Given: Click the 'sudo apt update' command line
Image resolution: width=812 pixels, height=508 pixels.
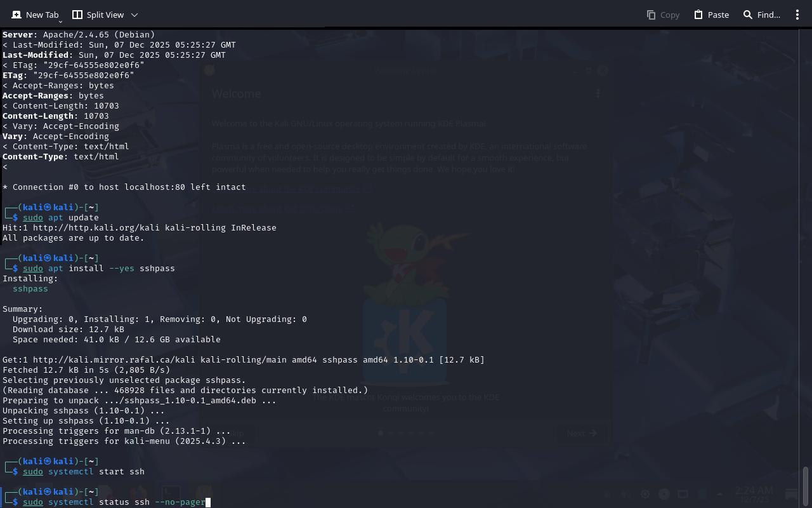Looking at the screenshot, I should click(x=61, y=218).
